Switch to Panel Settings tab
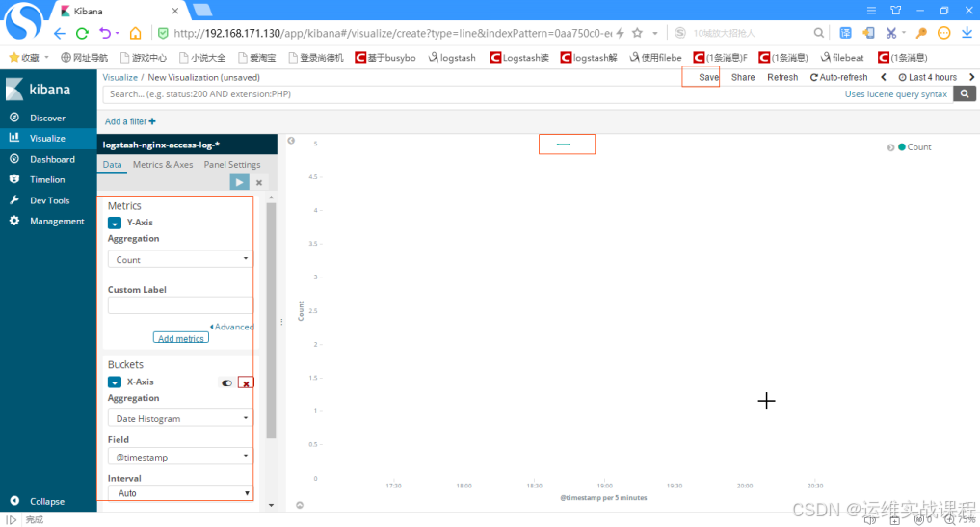This screenshot has width=980, height=527. tap(232, 165)
